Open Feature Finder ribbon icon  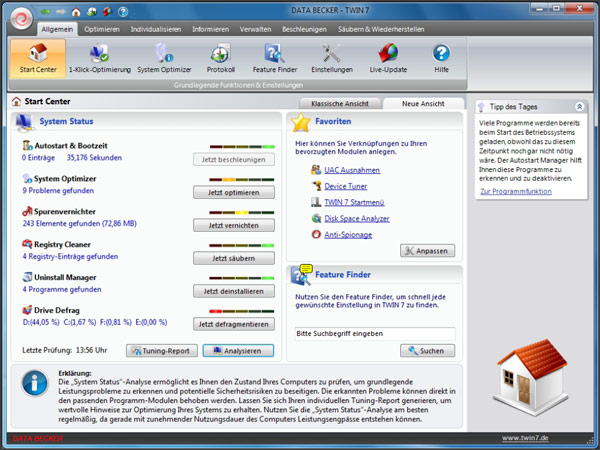pos(275,59)
